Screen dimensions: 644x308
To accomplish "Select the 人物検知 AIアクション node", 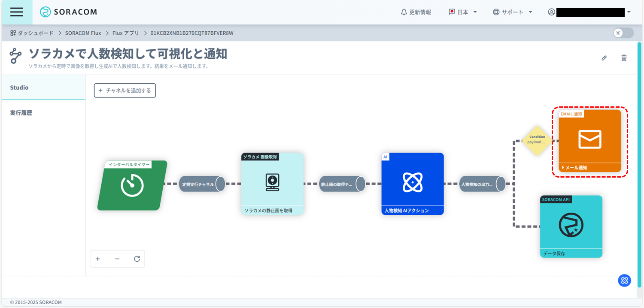I will (413, 184).
